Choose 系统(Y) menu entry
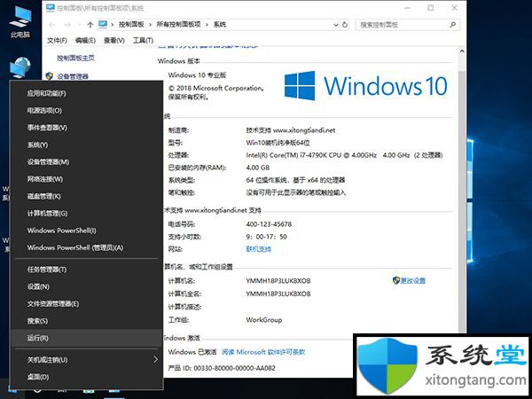532x399 pixels. (x=87, y=145)
